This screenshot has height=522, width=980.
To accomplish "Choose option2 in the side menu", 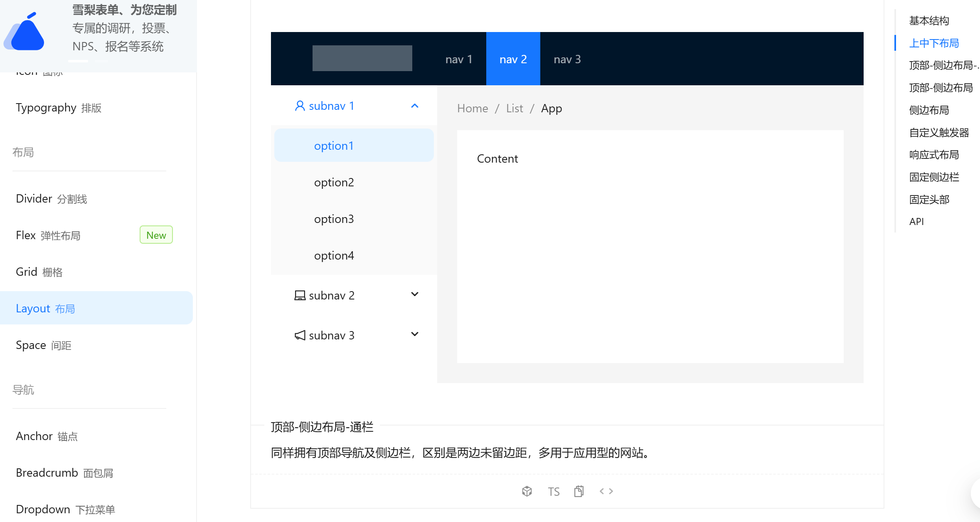I will pos(354,182).
